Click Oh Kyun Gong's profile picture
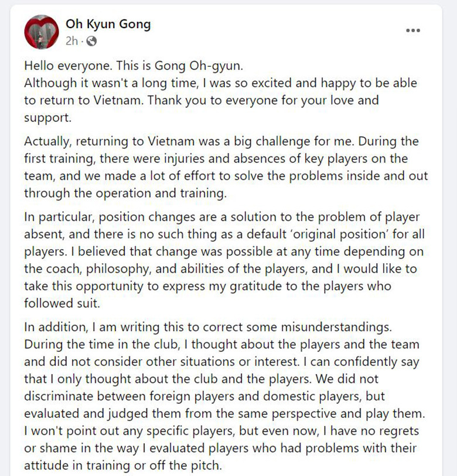457x476 pixels. [39, 32]
